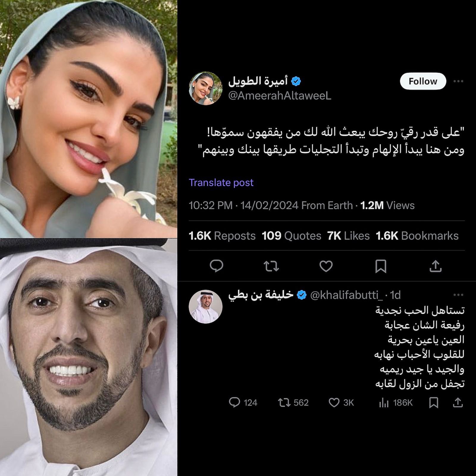The image size is (476, 476).
Task: Click Follow button for AmeerahAltaweeL
Action: [423, 81]
